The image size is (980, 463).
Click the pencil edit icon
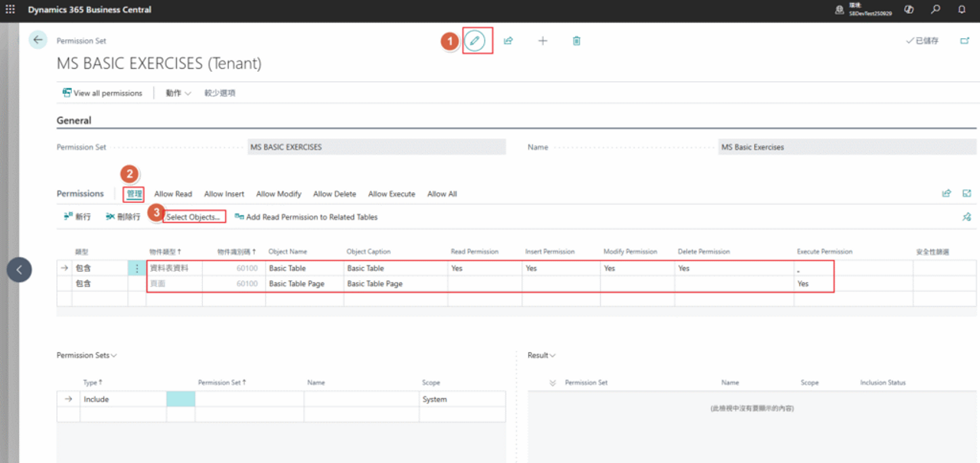[476, 41]
